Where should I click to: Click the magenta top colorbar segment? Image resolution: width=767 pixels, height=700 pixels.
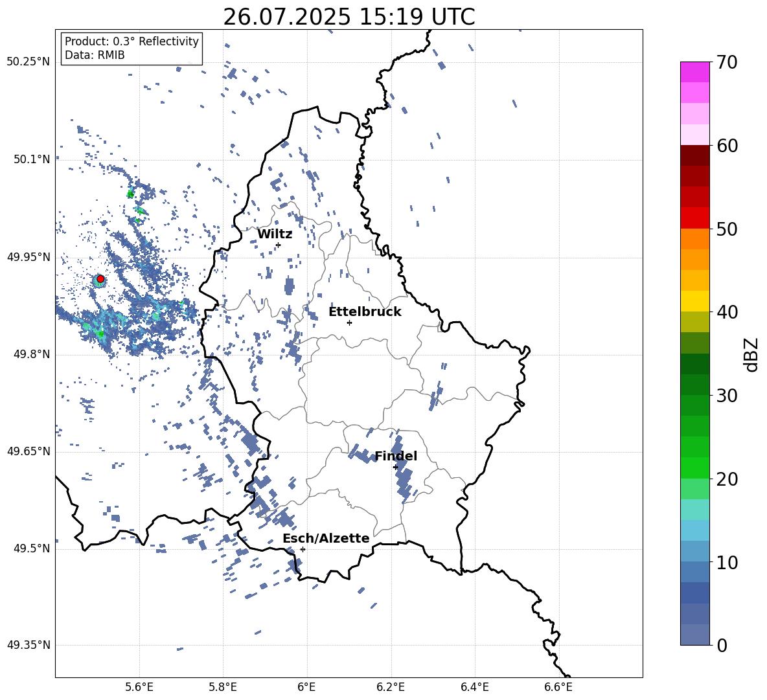point(695,72)
